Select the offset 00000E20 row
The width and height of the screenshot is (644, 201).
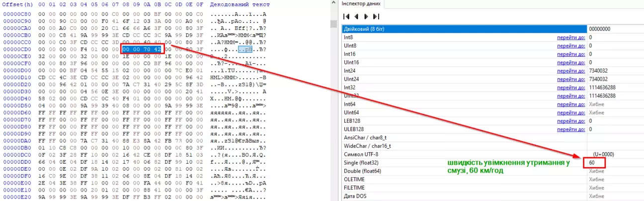point(18,197)
